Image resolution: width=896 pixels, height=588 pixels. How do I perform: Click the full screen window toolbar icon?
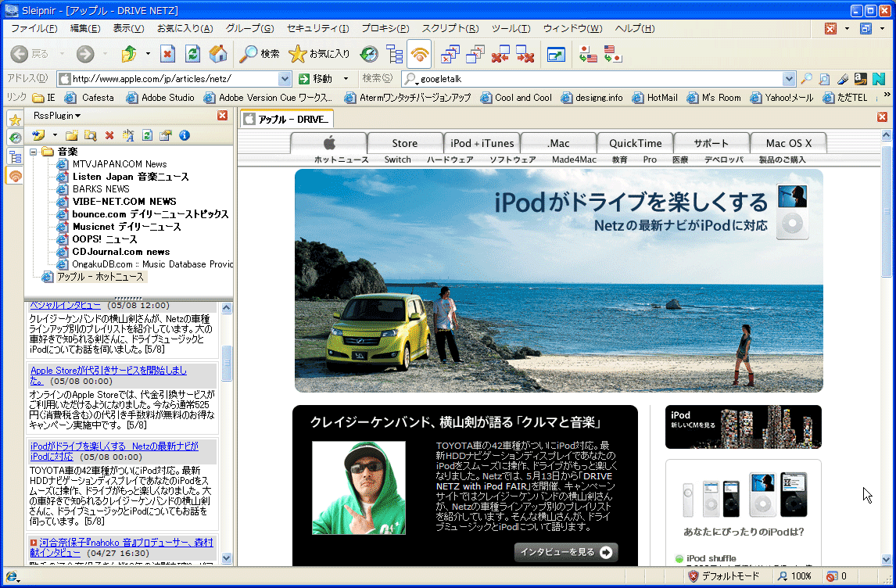tap(555, 54)
